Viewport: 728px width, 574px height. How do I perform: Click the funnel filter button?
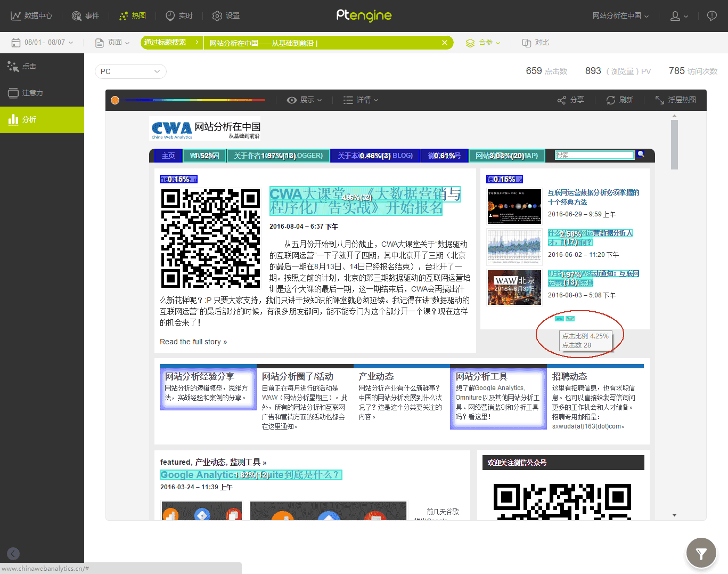701,554
